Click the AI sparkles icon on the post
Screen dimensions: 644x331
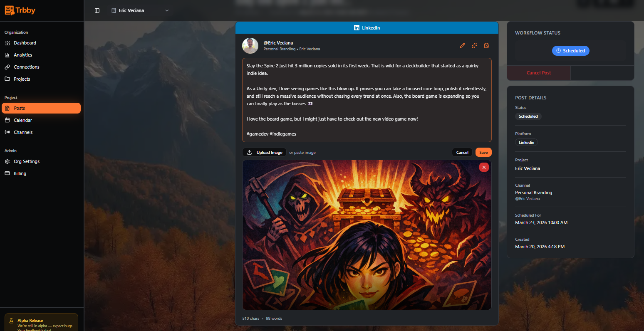pos(474,46)
